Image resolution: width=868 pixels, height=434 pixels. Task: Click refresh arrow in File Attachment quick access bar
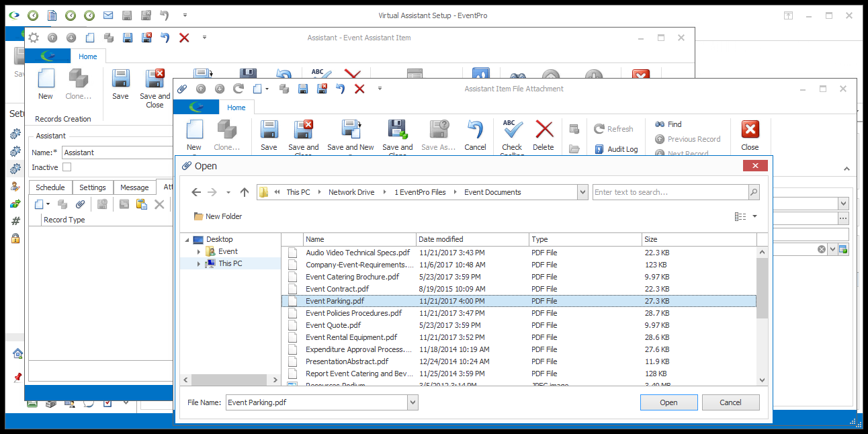[238, 89]
